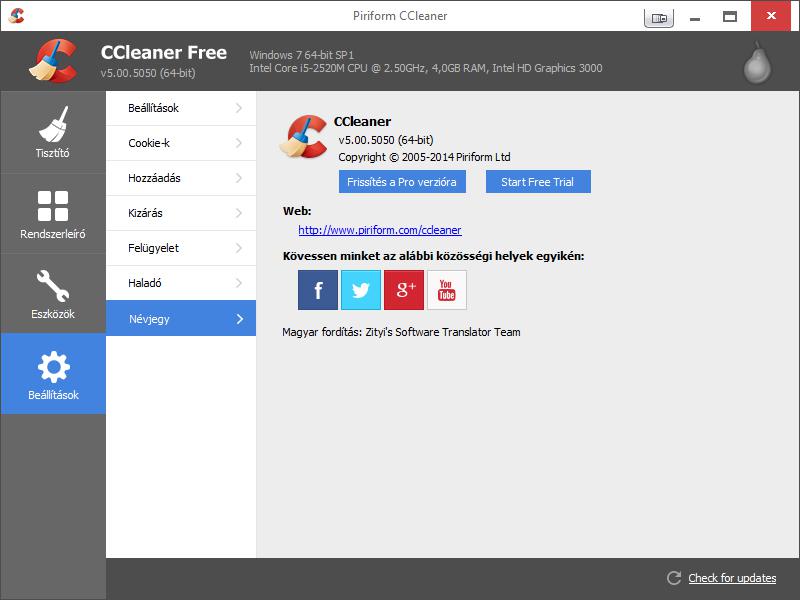Click the Piriform CCleaner title bar text
Viewport: 800px width, 600px height.
(400, 16)
